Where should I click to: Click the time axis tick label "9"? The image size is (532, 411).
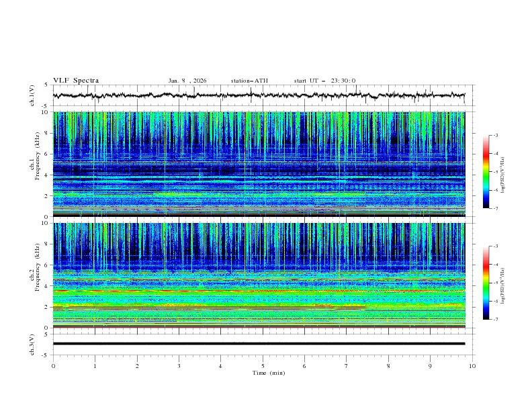tap(430, 366)
